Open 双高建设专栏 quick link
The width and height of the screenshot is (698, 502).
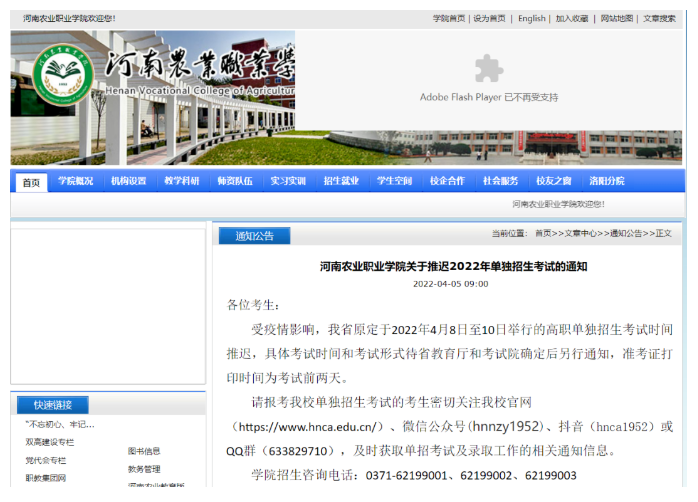pyautogui.click(x=50, y=442)
